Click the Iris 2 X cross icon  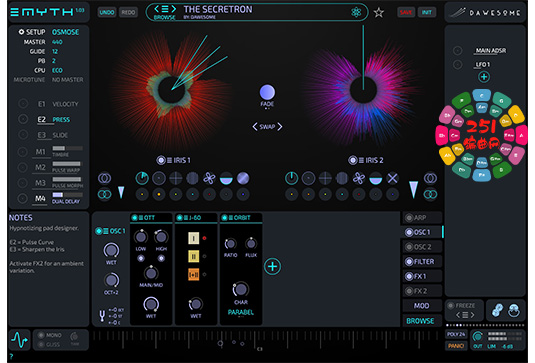(x=392, y=178)
